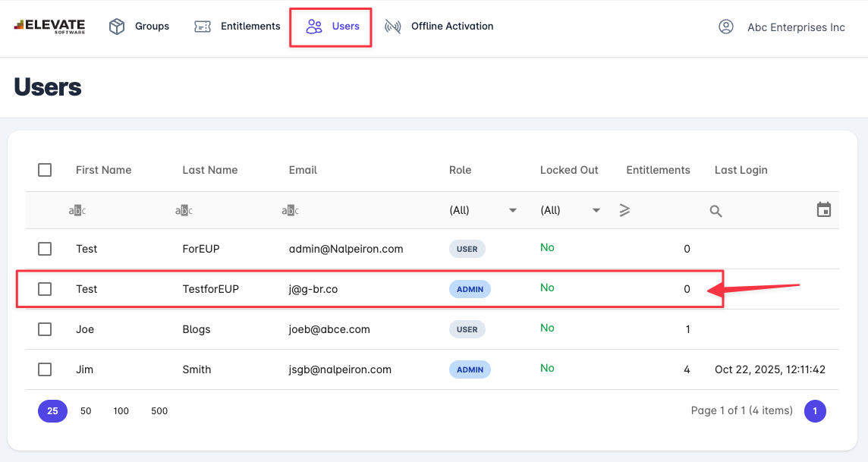Go to page 1 button

pyautogui.click(x=815, y=411)
